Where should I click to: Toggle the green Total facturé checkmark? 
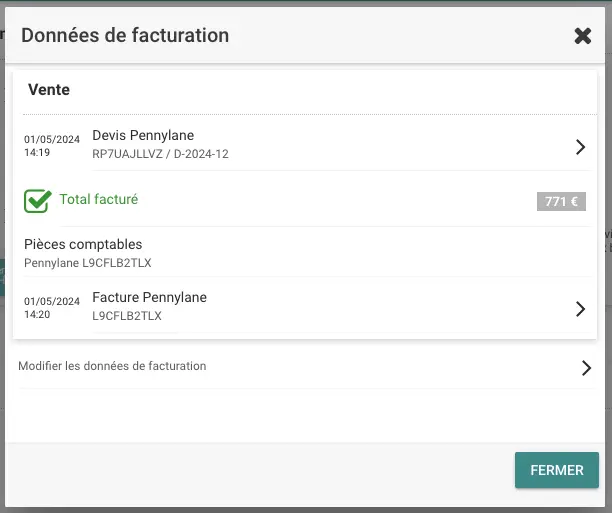[38, 200]
